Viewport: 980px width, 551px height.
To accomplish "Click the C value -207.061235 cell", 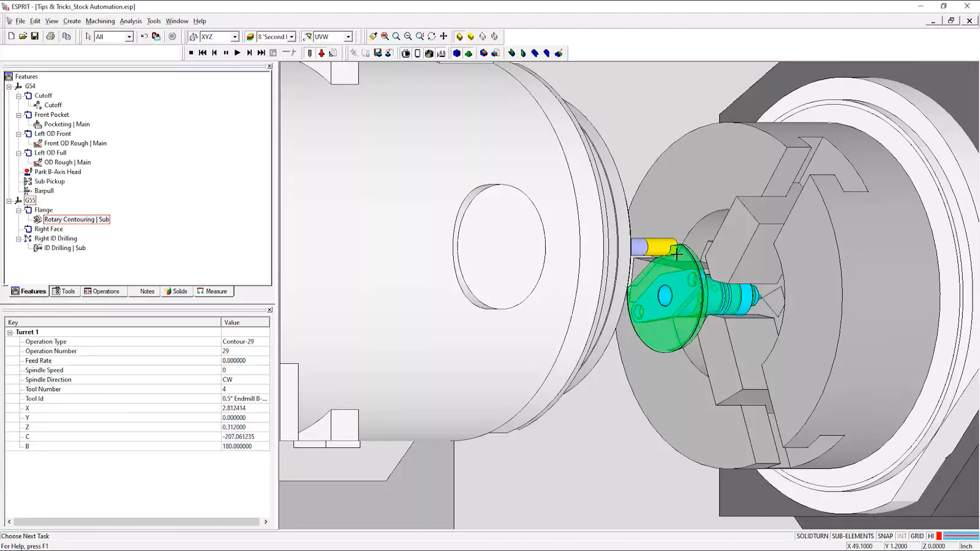I will 245,437.
